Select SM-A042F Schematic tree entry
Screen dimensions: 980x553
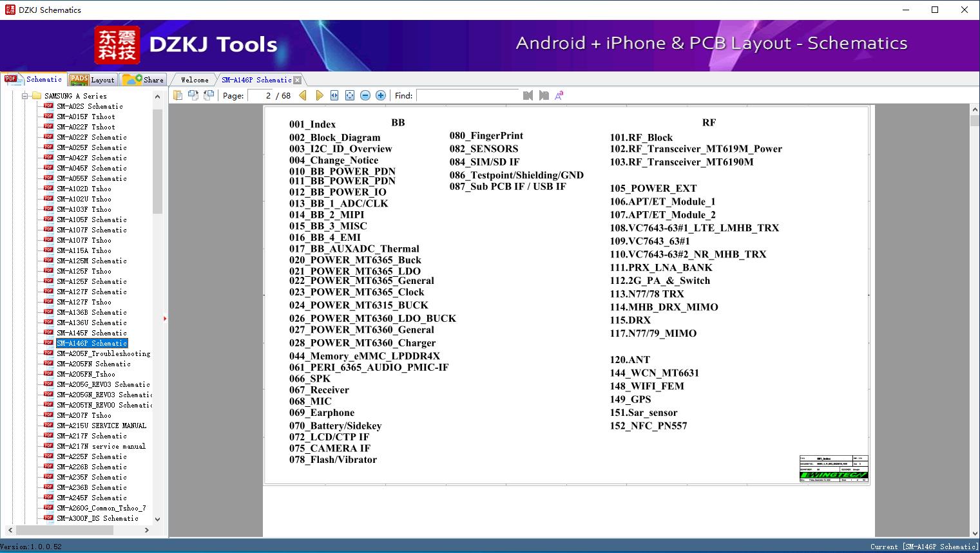(91, 158)
